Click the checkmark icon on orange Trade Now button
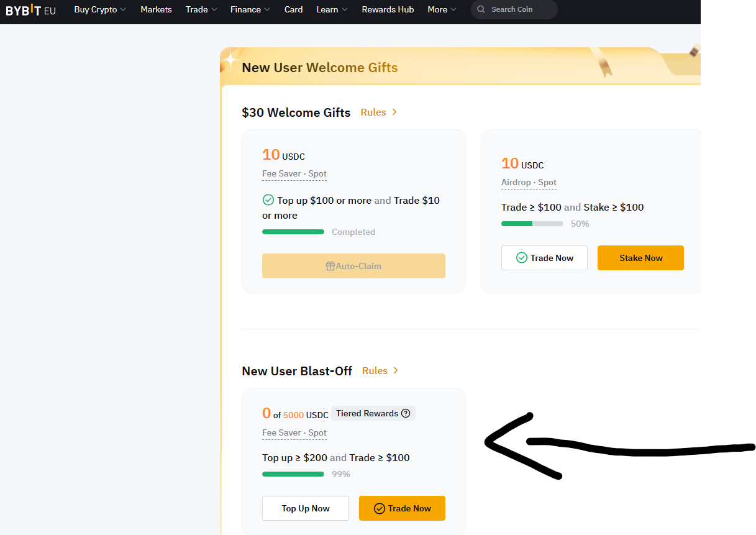The width and height of the screenshot is (756, 535). click(x=380, y=508)
